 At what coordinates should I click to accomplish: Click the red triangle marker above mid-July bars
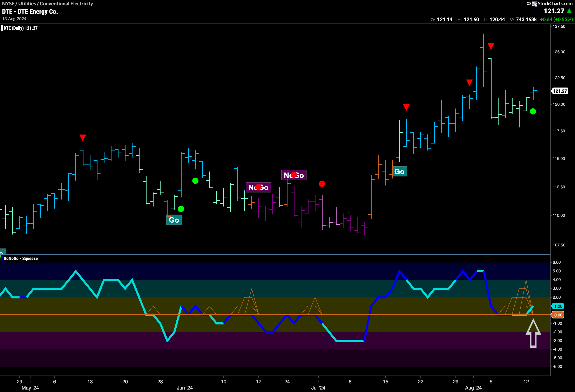[406, 107]
